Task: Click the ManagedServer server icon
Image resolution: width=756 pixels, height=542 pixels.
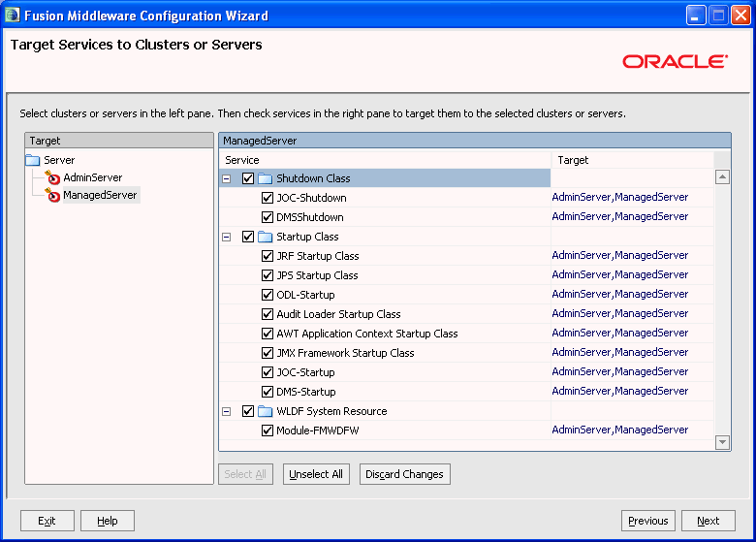Action: (52, 195)
